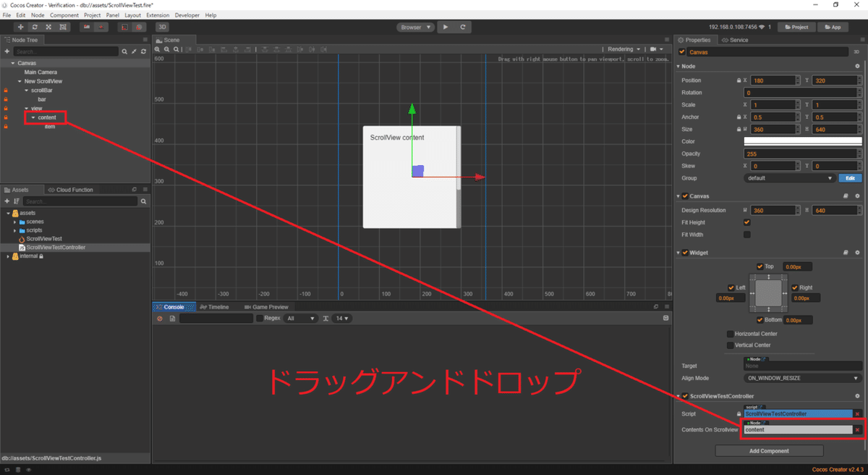Clear the Console log
Screen dimensions: 868x475
tap(160, 319)
